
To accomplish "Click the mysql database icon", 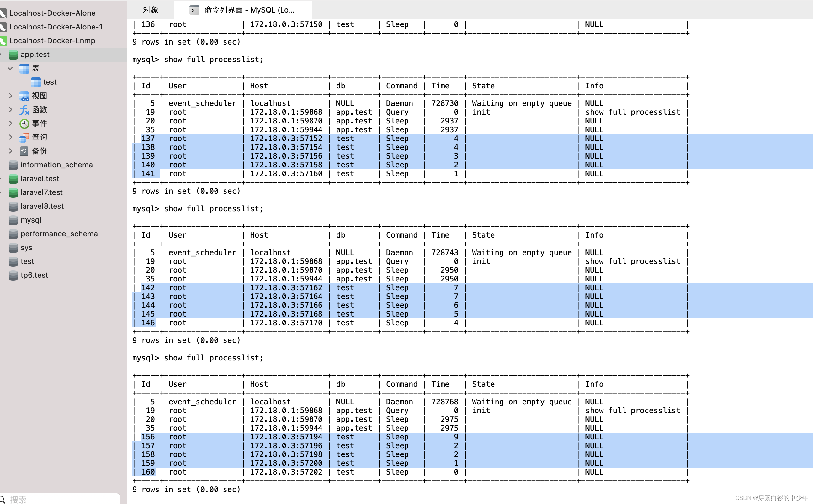I will pyautogui.click(x=13, y=220).
